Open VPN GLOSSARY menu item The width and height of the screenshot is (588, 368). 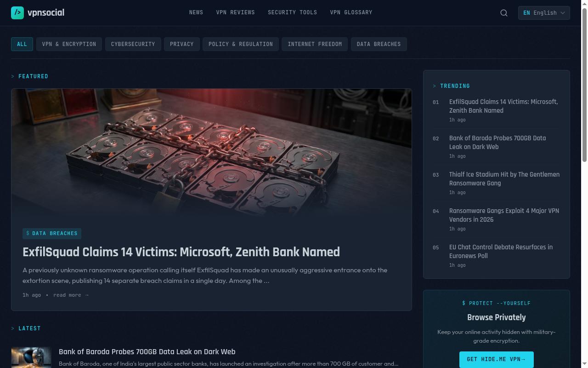tap(351, 12)
